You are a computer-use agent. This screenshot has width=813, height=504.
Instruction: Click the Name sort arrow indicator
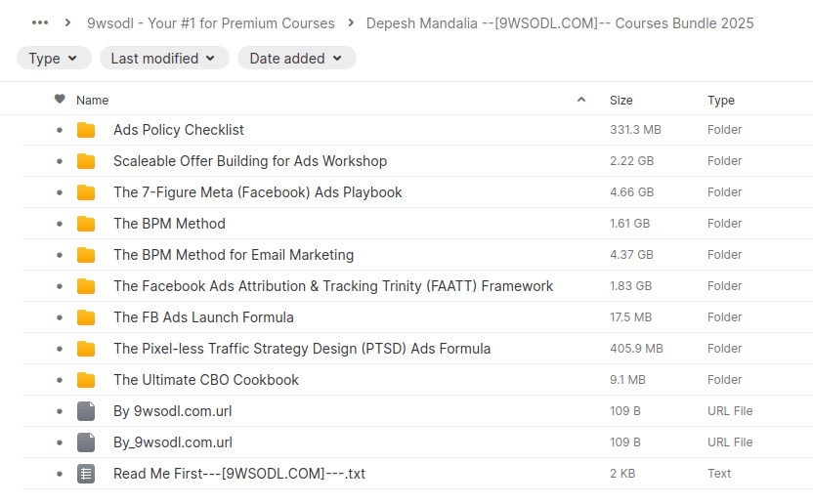tap(581, 100)
